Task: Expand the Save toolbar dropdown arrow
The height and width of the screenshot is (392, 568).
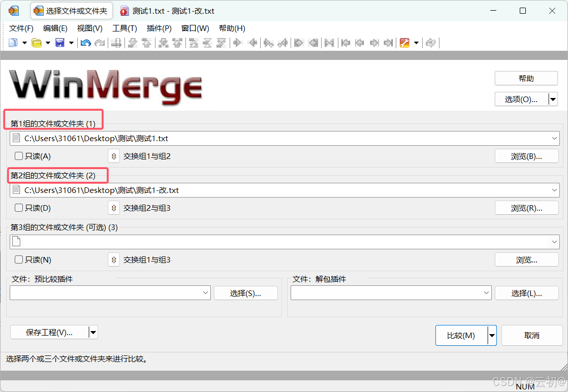Action: click(71, 43)
